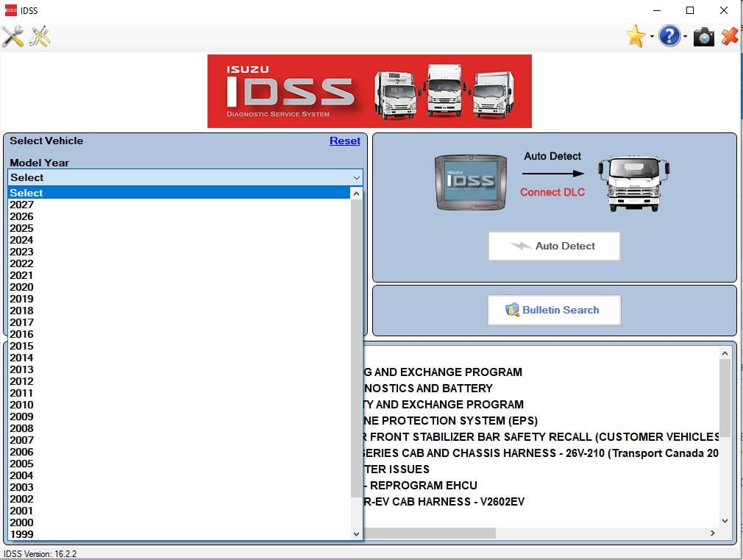Select model year 2010
The width and height of the screenshot is (743, 560).
point(179,405)
